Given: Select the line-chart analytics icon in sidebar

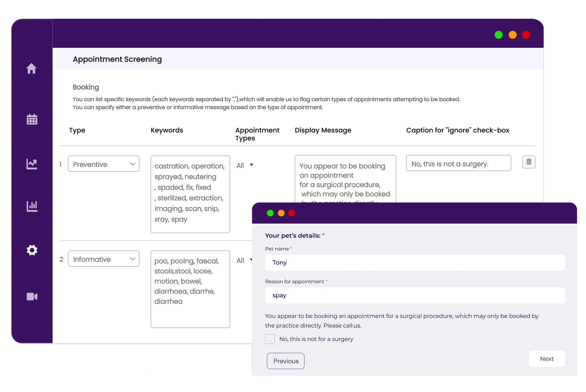Looking at the screenshot, I should coord(32,164).
